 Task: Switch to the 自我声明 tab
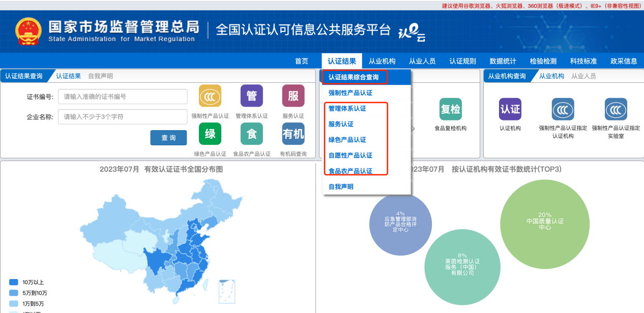point(100,76)
